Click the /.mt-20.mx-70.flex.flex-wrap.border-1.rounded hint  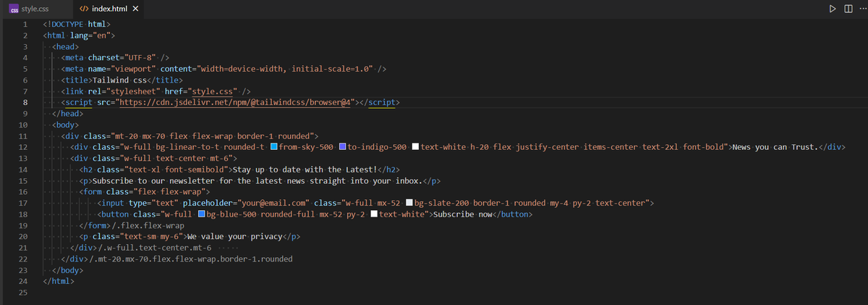coord(190,260)
